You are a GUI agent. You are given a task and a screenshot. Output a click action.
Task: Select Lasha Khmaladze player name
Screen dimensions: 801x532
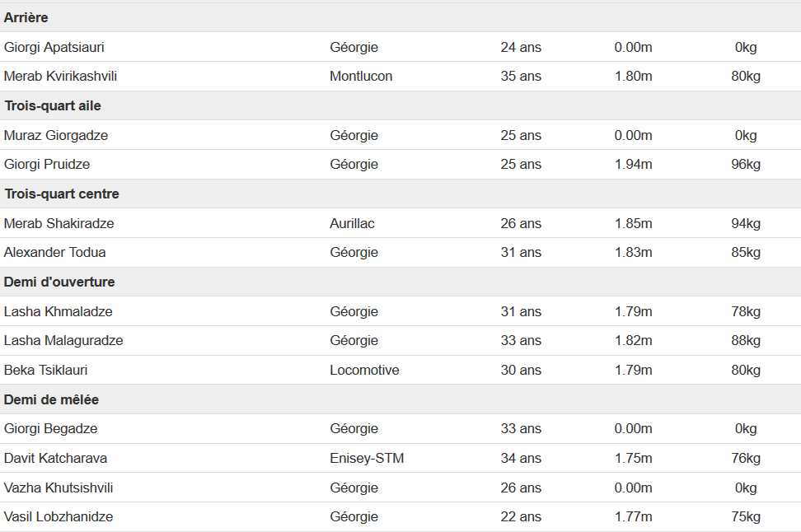(59, 311)
